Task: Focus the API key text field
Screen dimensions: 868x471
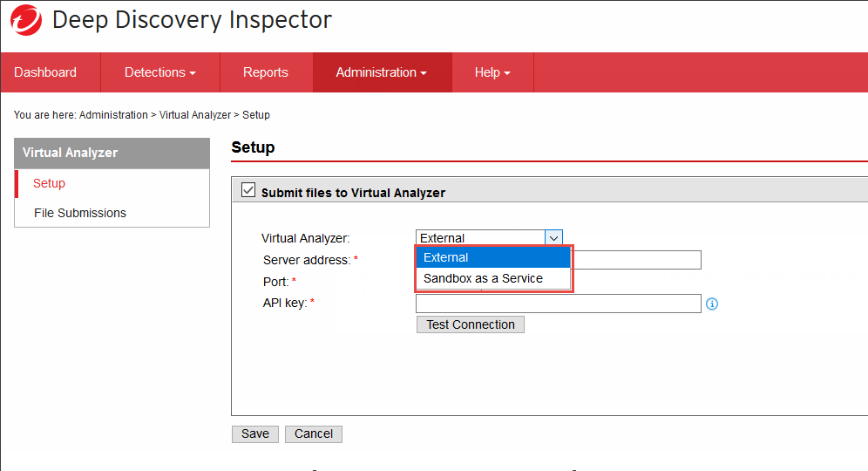Action: (558, 304)
